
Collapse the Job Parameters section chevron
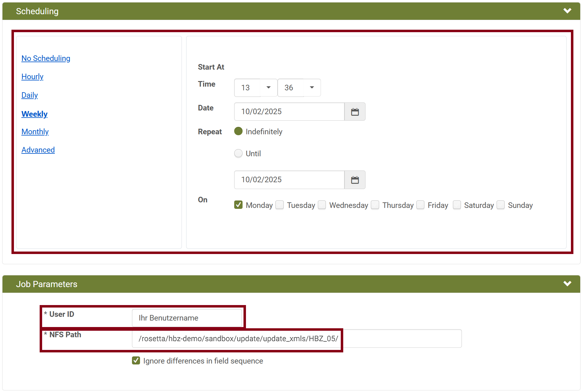tap(567, 284)
